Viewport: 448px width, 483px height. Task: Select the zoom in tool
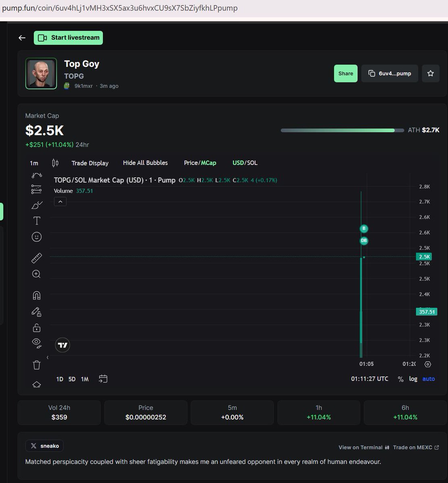point(37,274)
